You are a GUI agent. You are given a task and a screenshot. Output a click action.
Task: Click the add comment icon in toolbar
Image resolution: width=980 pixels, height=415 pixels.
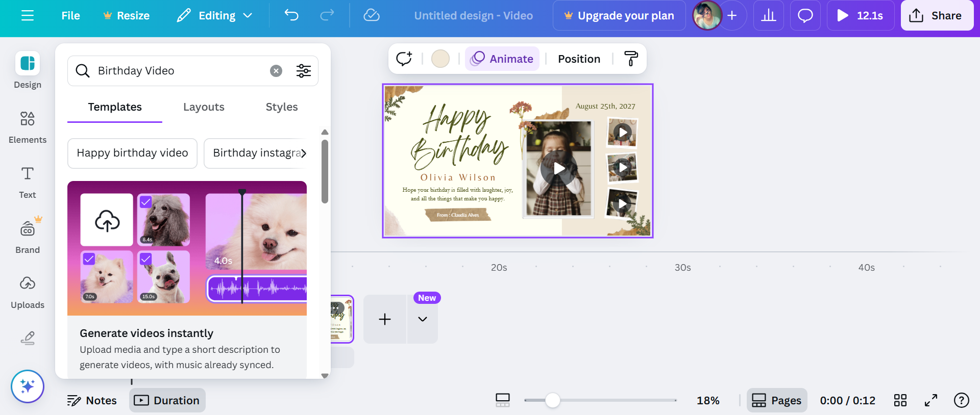(x=404, y=59)
